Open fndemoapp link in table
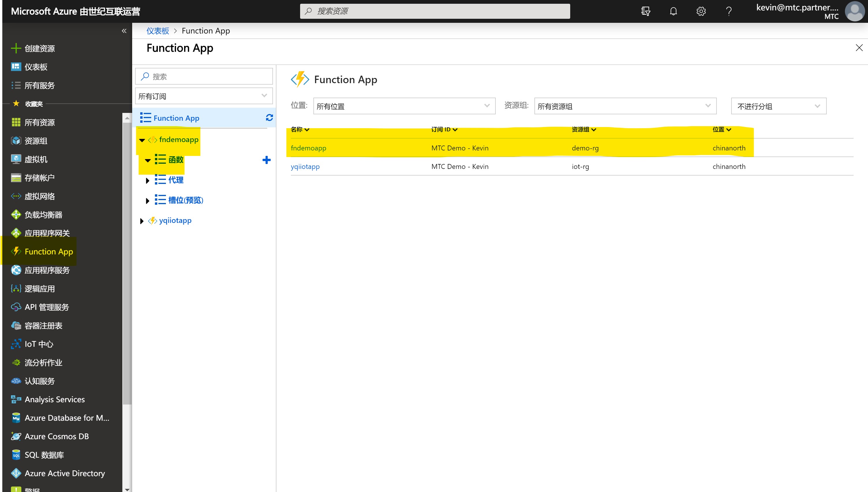Screen dimensions: 868x492 tap(308, 148)
